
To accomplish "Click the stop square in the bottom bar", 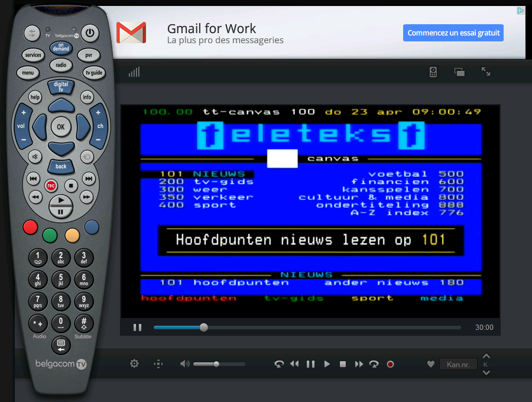I will [343, 364].
